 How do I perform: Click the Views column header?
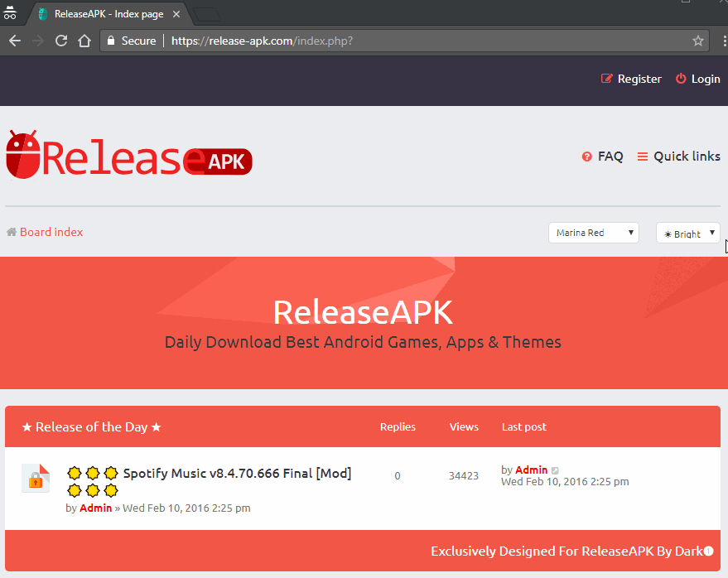click(464, 426)
